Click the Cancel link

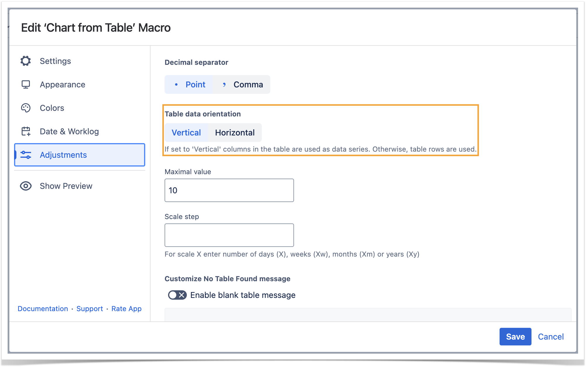click(x=551, y=337)
